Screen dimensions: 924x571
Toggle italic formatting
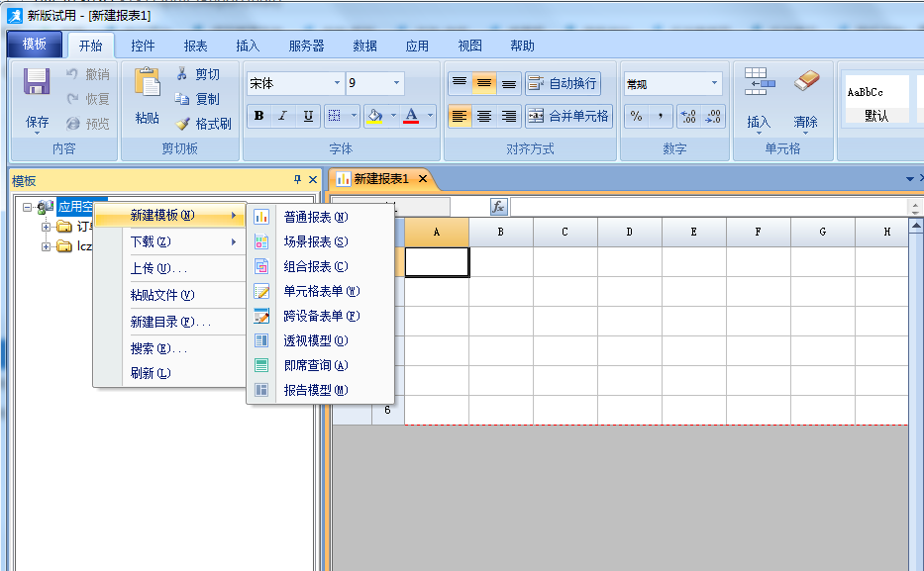[x=283, y=116]
